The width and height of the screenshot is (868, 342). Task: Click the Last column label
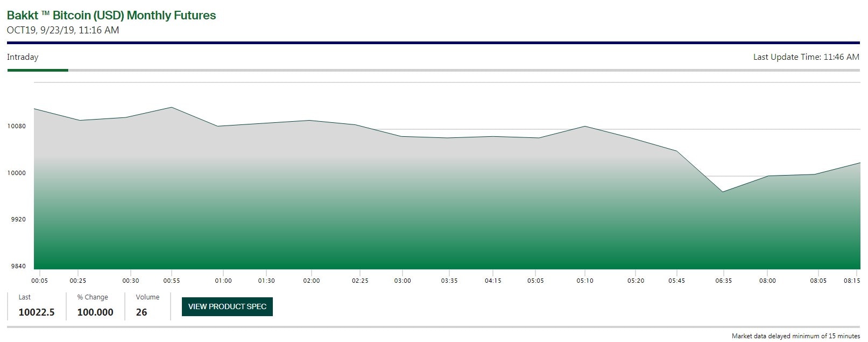[x=25, y=297]
